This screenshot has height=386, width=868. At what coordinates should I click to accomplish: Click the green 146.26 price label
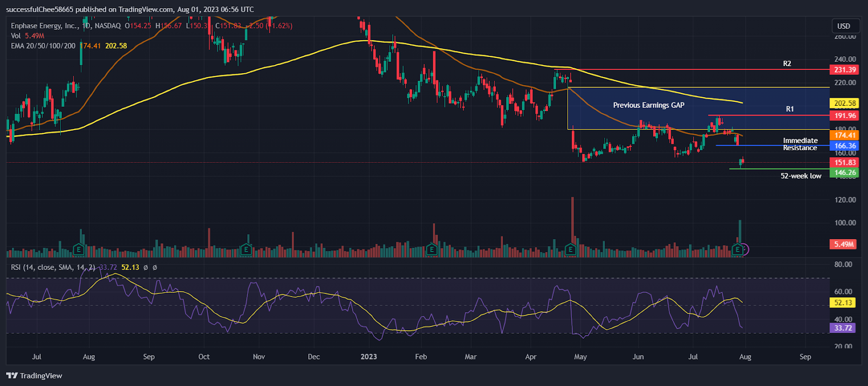coord(845,173)
